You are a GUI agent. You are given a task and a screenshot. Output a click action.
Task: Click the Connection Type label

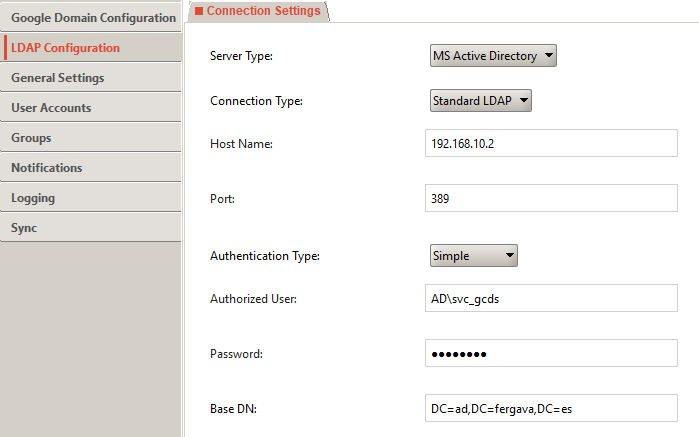(256, 101)
